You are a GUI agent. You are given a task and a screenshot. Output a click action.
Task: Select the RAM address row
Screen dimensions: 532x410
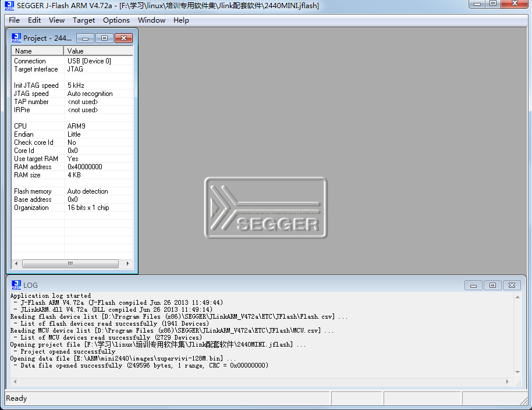72,167
